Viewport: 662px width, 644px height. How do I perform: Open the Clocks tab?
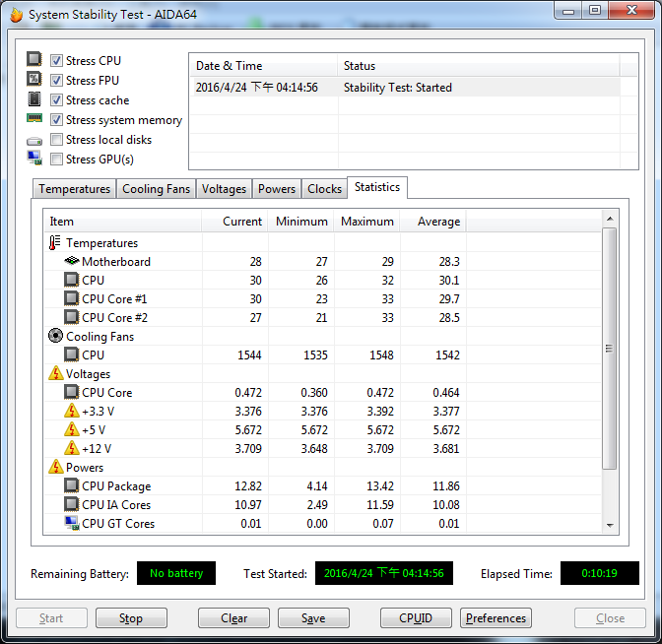(x=324, y=189)
